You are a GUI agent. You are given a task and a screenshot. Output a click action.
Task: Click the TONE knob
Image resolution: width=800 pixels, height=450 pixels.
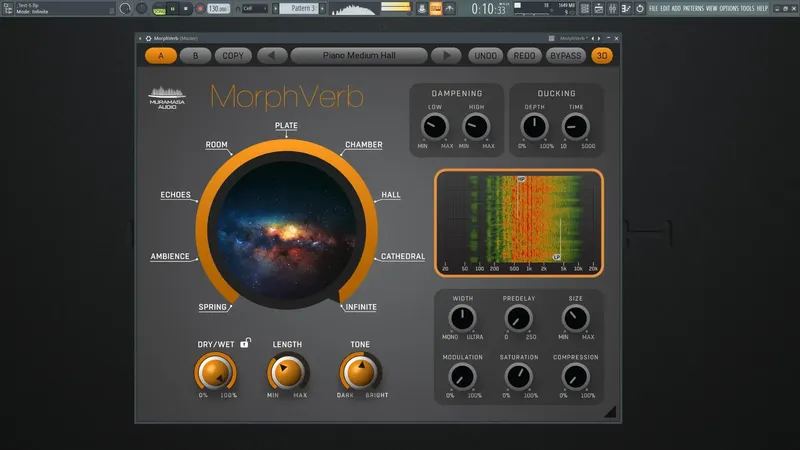360,372
